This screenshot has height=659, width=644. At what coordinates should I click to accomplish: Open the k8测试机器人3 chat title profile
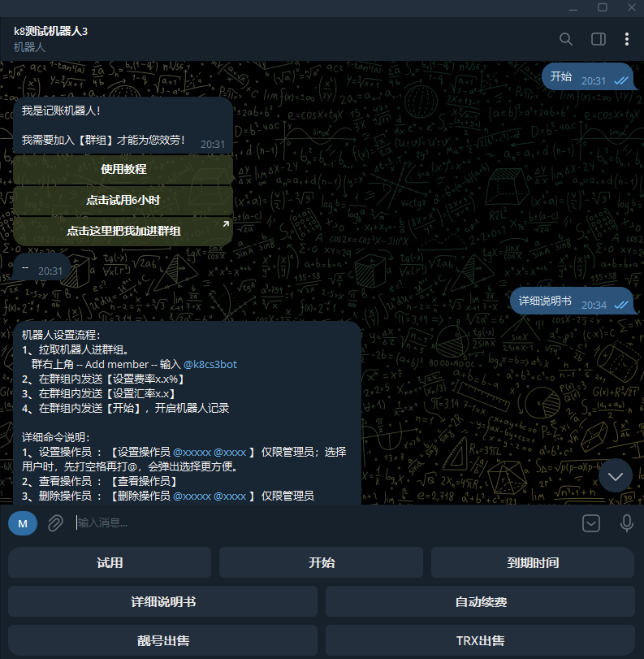tap(50, 32)
